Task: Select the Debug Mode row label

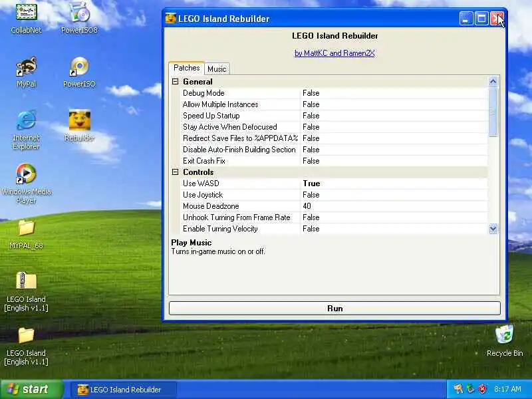Action: click(203, 93)
